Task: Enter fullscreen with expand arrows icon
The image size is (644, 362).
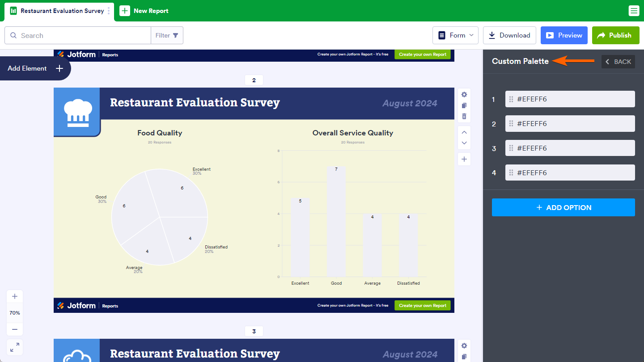Action: tap(15, 347)
